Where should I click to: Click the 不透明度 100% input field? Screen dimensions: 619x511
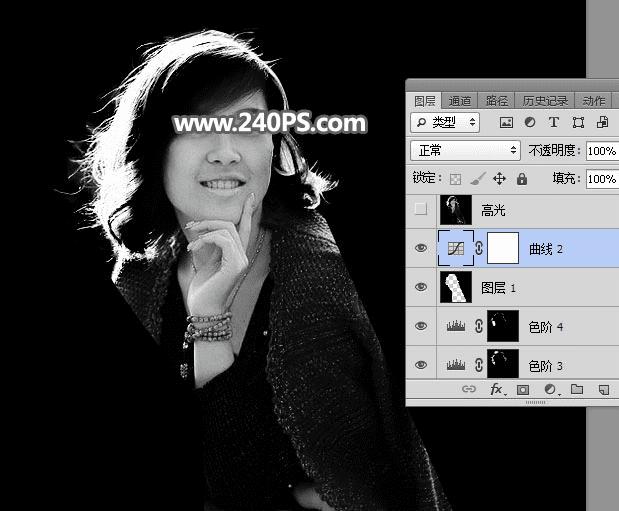point(602,151)
